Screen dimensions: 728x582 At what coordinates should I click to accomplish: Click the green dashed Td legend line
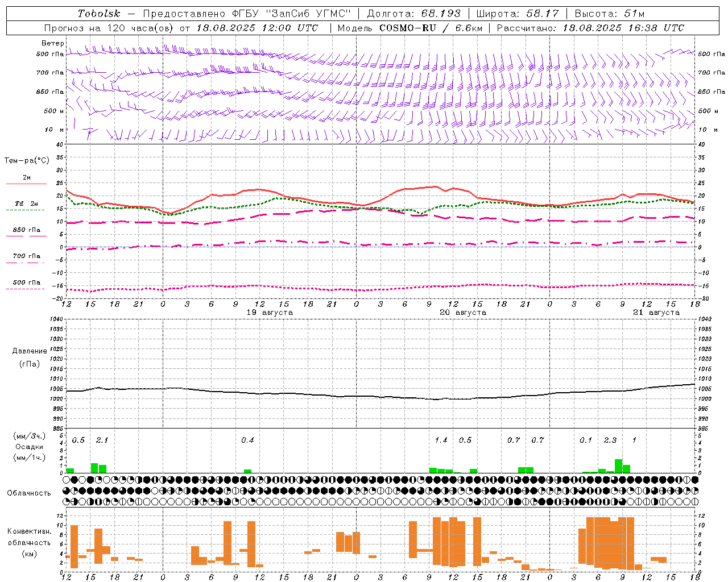26,210
